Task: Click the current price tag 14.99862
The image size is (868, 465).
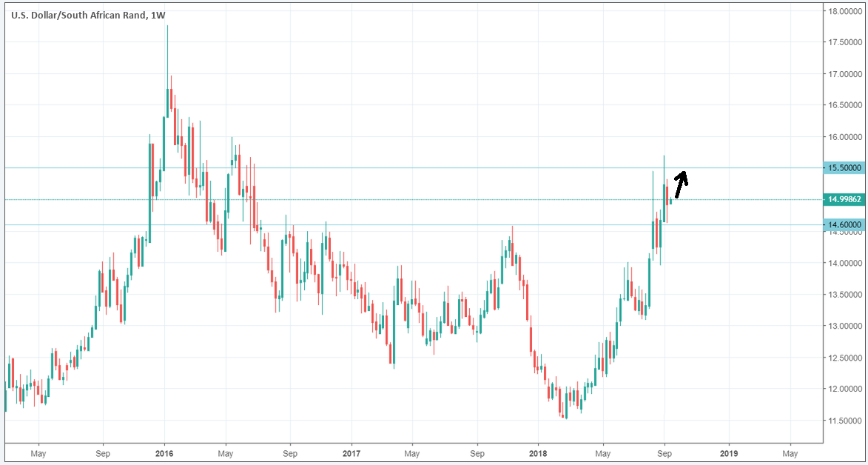Action: [845, 200]
